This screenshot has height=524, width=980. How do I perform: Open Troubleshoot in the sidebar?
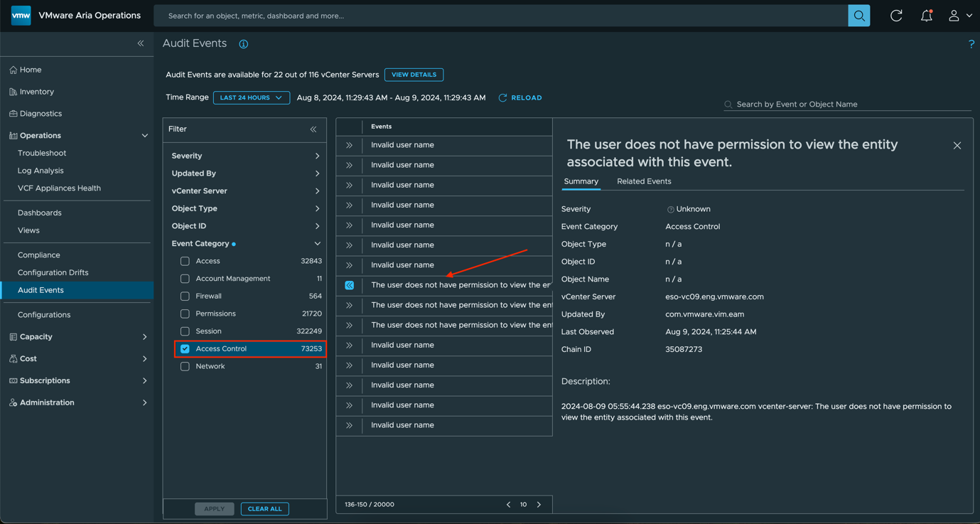point(42,153)
